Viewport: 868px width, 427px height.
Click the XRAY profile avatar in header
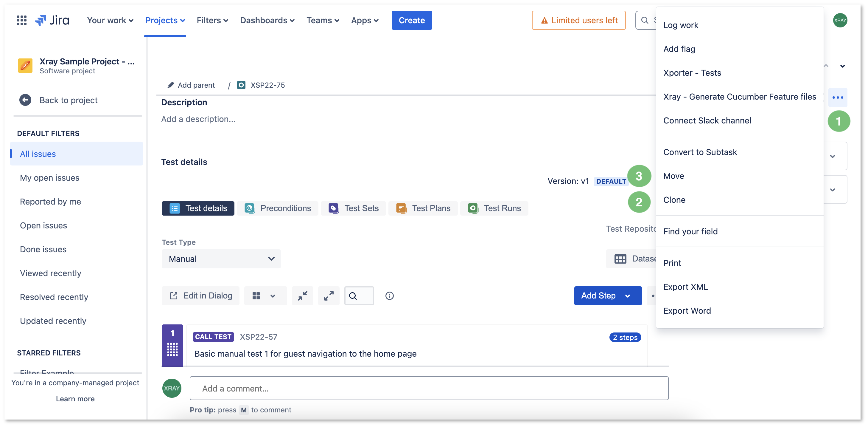click(x=840, y=20)
